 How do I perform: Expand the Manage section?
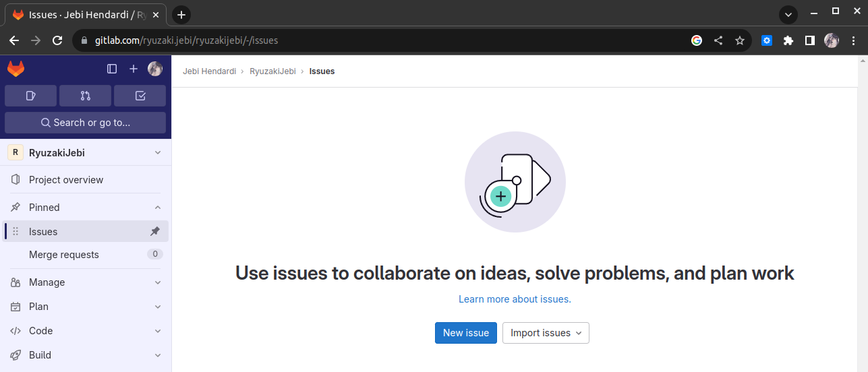point(158,282)
